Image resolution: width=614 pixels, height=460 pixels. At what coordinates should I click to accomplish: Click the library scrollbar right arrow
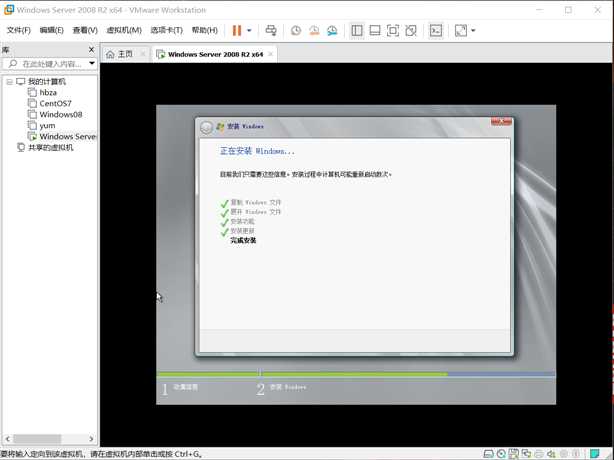pos(91,438)
